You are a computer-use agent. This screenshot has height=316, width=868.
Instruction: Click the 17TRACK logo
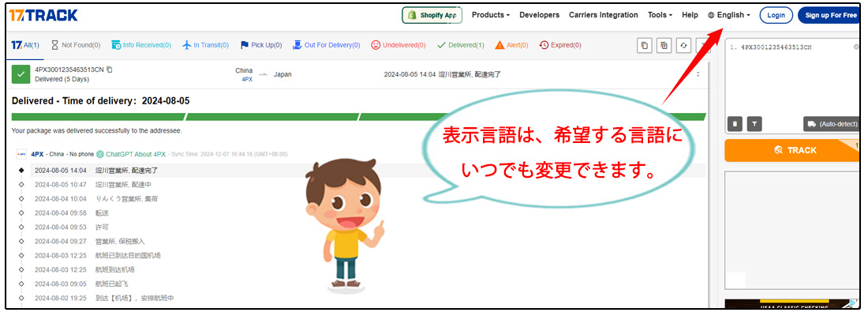coord(43,15)
